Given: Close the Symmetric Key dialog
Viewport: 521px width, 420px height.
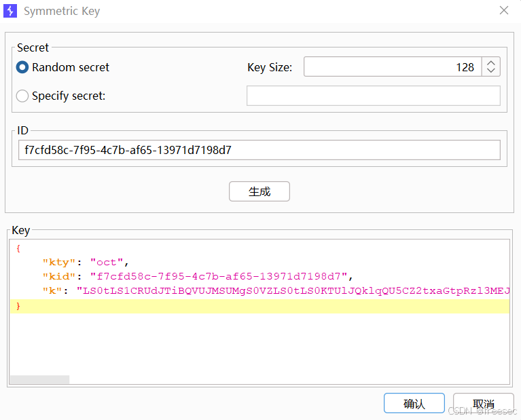Looking at the screenshot, I should 504,10.
